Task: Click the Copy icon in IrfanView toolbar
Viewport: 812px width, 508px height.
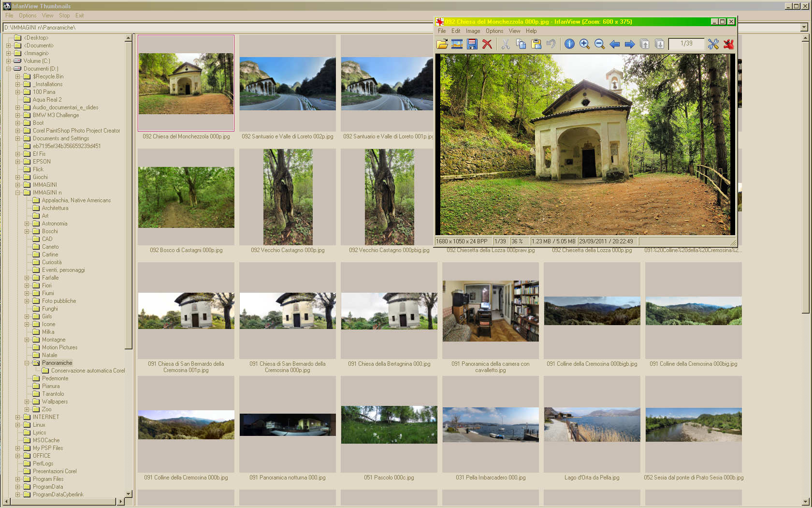Action: tap(521, 44)
